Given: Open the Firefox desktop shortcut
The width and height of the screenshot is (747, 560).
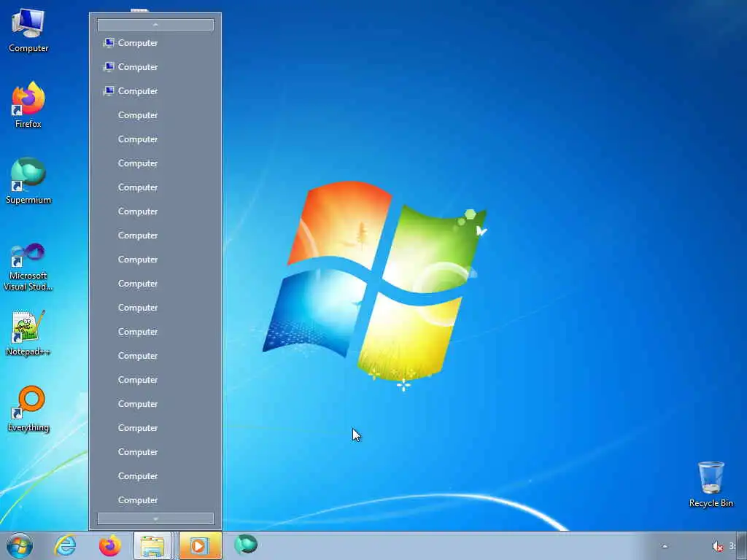Looking at the screenshot, I should 28,105.
